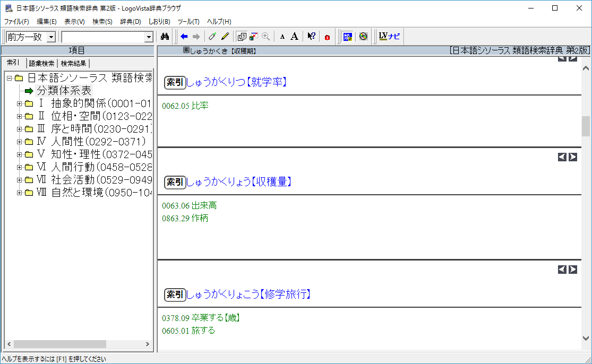This screenshot has width=592, height=364.
Task: Open the ヘルプ(H) menu
Action: (219, 22)
